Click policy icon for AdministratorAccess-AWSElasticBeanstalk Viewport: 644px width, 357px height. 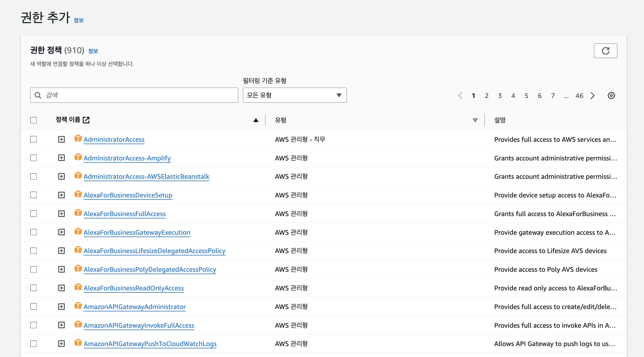(x=78, y=176)
